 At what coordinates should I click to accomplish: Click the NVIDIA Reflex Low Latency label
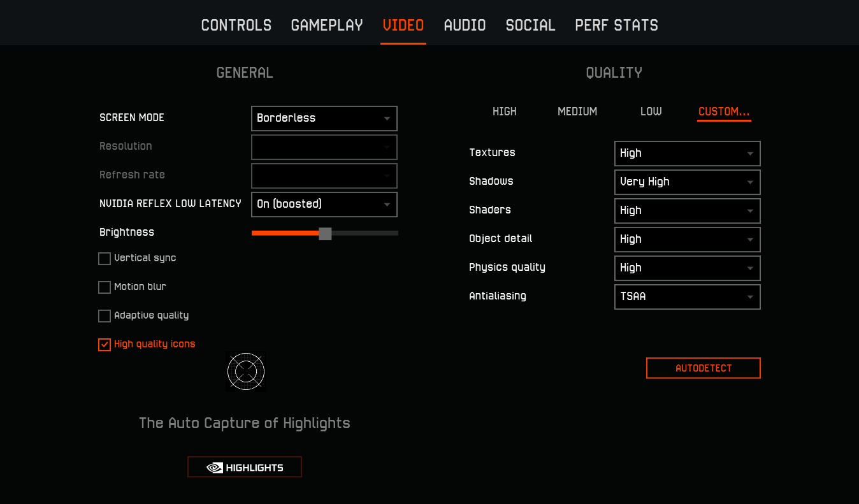[170, 204]
